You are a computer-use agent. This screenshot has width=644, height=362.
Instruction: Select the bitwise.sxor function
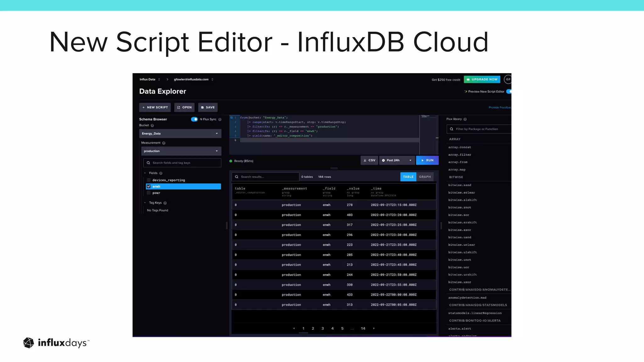(x=460, y=230)
